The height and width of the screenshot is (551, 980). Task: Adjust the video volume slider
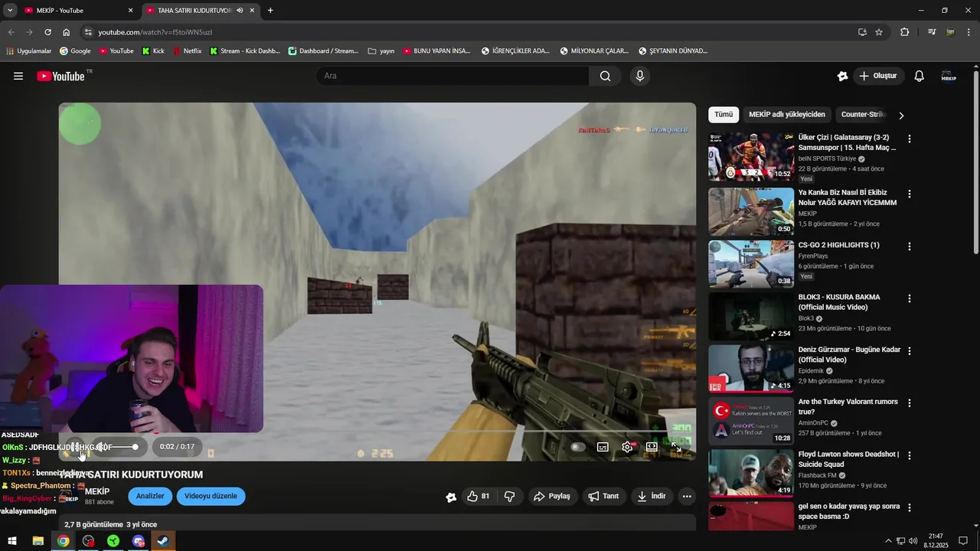pyautogui.click(x=124, y=447)
